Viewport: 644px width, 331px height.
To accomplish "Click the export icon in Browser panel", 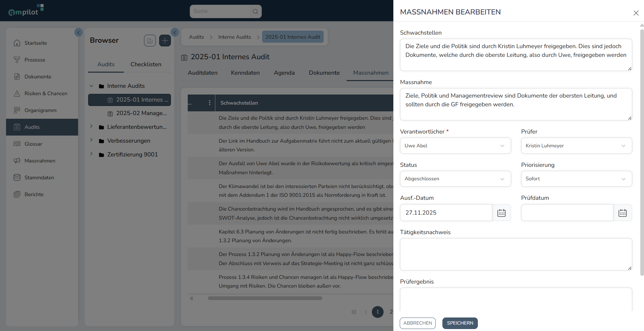I will pos(150,41).
